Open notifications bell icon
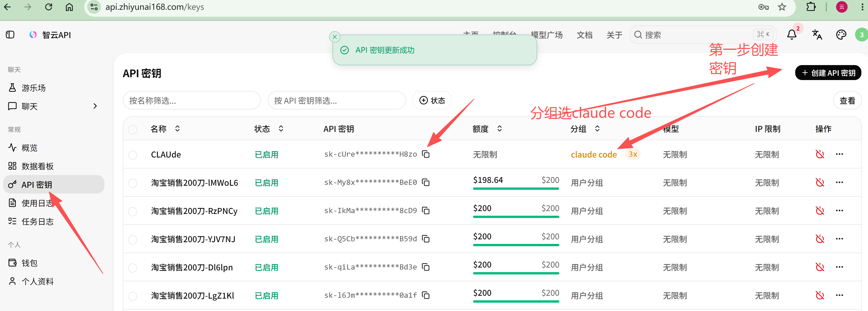The height and width of the screenshot is (311, 868). click(x=792, y=35)
